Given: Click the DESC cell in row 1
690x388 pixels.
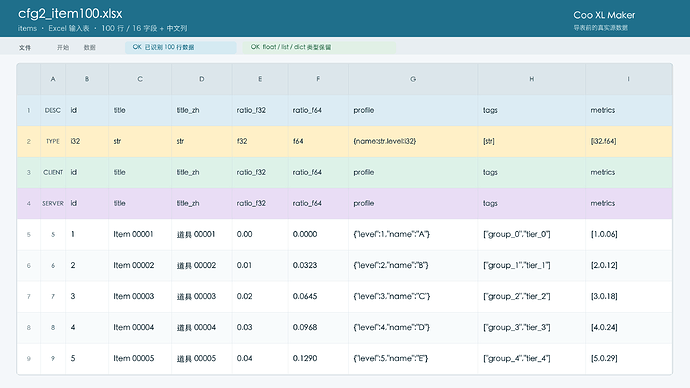Looking at the screenshot, I should pyautogui.click(x=53, y=110).
